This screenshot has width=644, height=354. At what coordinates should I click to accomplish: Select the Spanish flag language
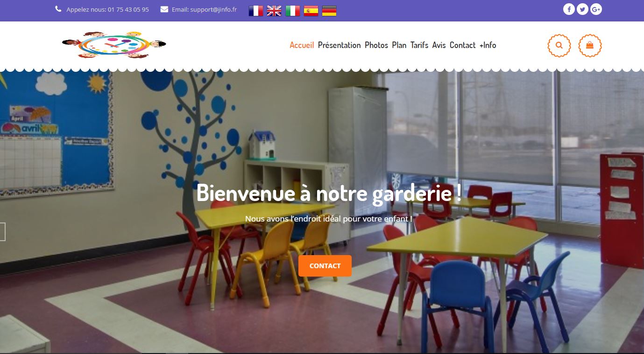coord(311,11)
